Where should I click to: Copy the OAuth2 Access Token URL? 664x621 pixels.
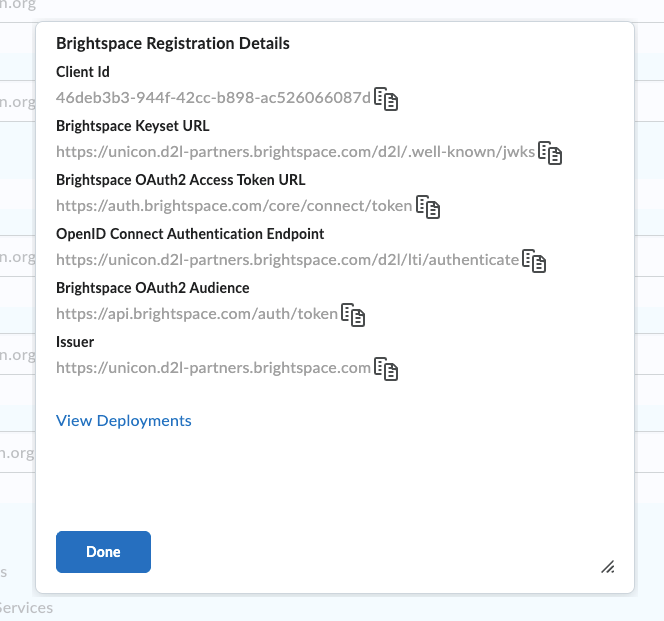pyautogui.click(x=428, y=207)
